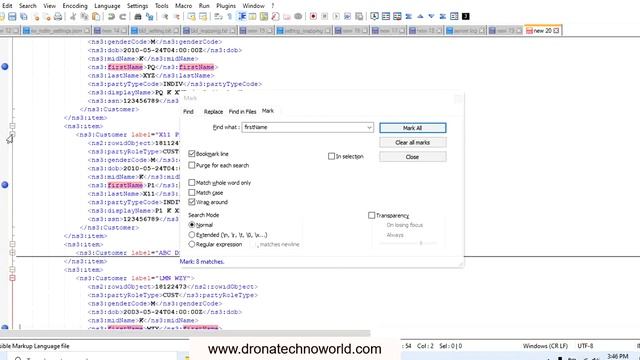Undo the last action via toolbar

(x=111, y=16)
